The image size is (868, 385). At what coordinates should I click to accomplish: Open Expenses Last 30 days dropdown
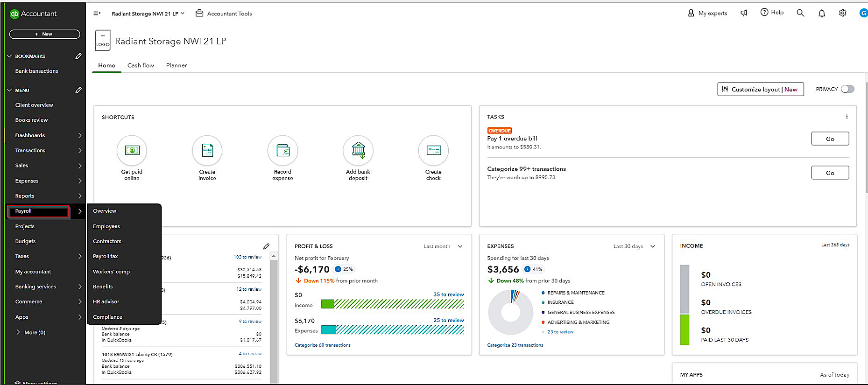click(x=634, y=246)
